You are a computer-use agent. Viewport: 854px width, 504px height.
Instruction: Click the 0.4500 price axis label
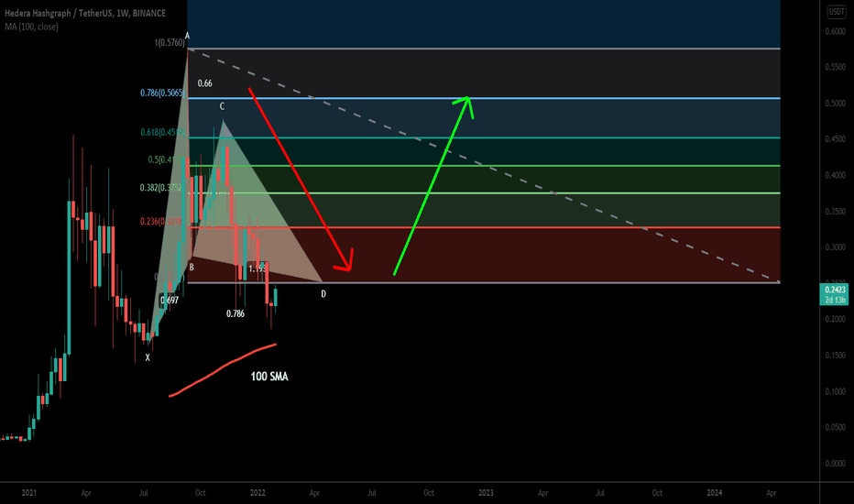835,139
